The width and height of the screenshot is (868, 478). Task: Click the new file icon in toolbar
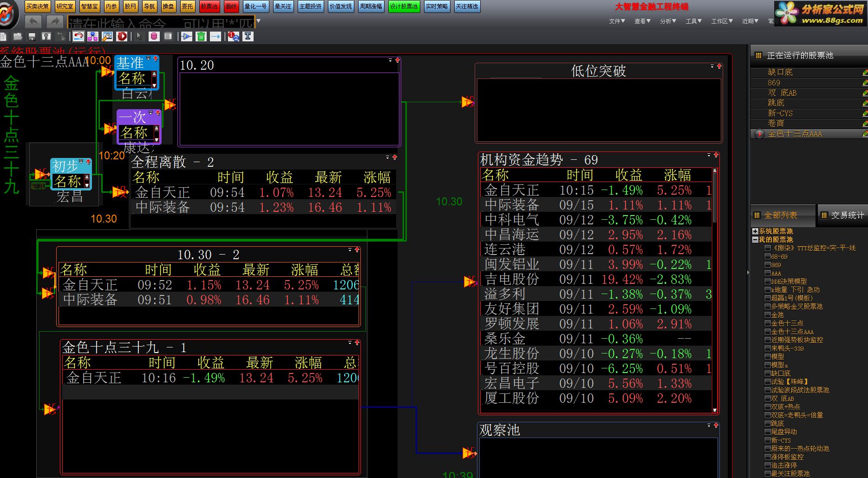(3, 36)
